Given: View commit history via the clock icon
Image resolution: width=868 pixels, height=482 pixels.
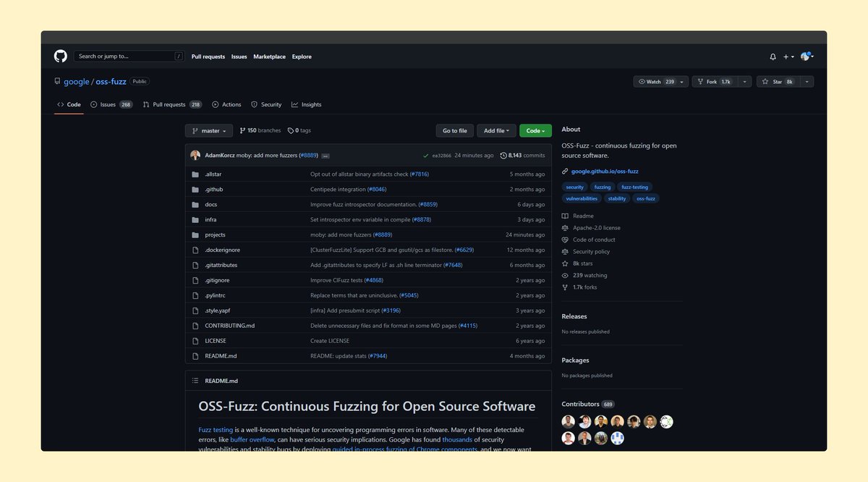Looking at the screenshot, I should [504, 154].
